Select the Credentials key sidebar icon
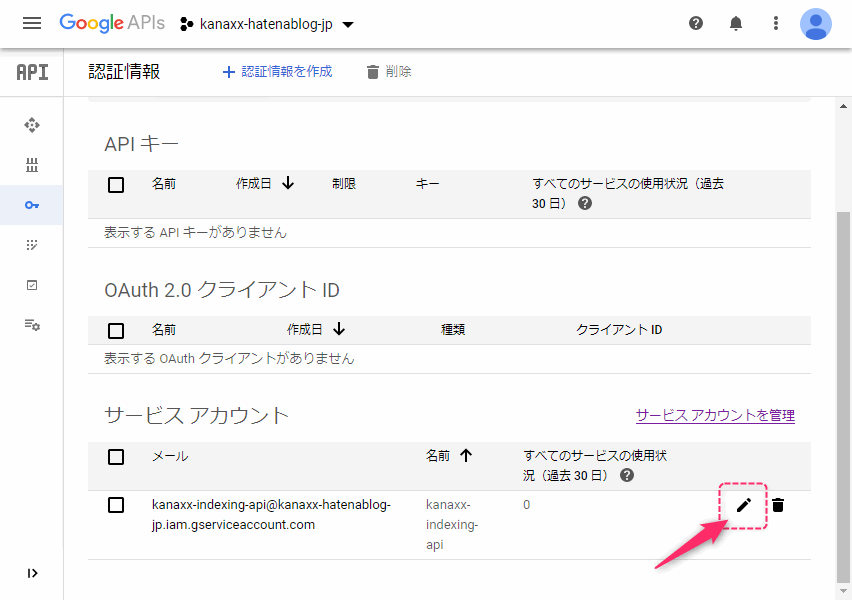852x600 pixels. 32,205
